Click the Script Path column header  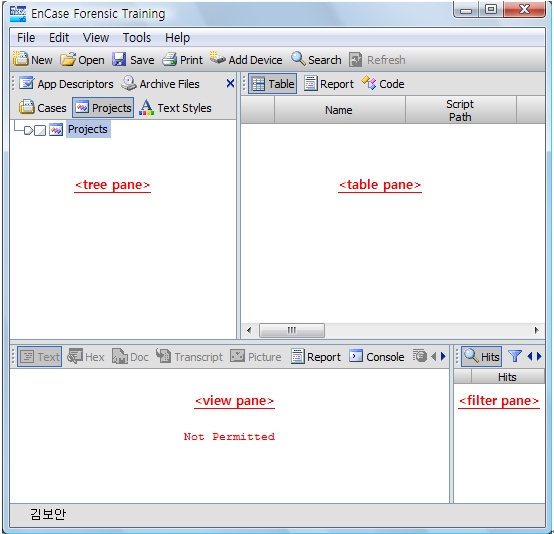click(461, 110)
